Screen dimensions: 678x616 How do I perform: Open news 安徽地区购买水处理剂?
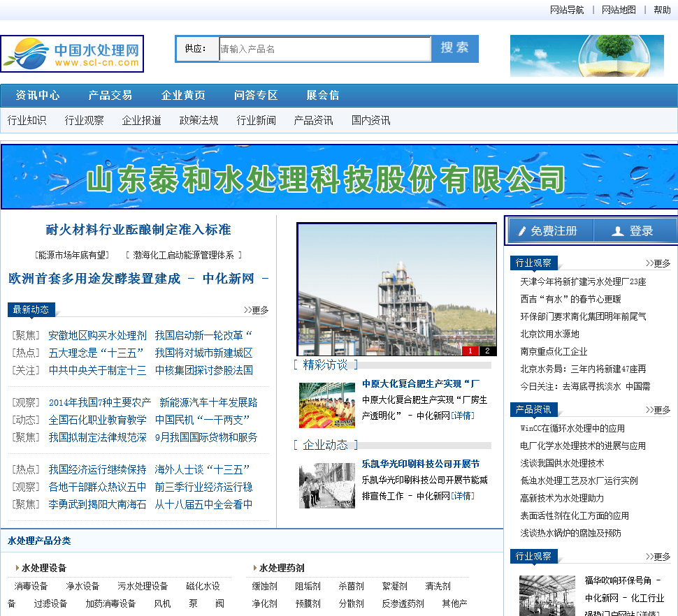(x=97, y=335)
